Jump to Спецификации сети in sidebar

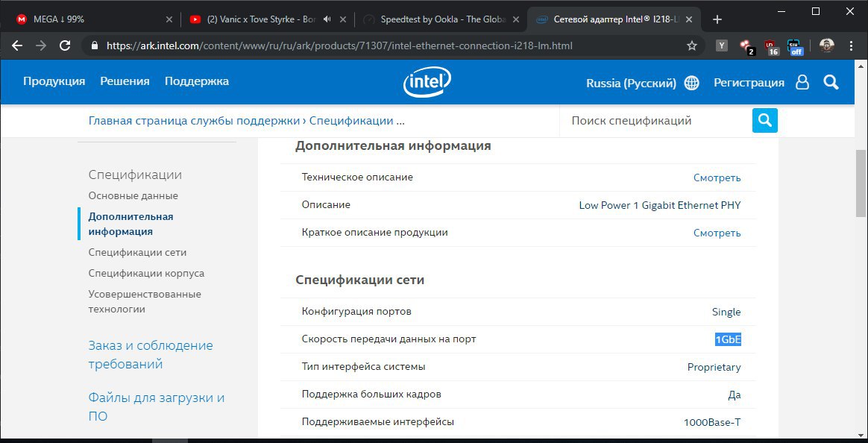137,253
